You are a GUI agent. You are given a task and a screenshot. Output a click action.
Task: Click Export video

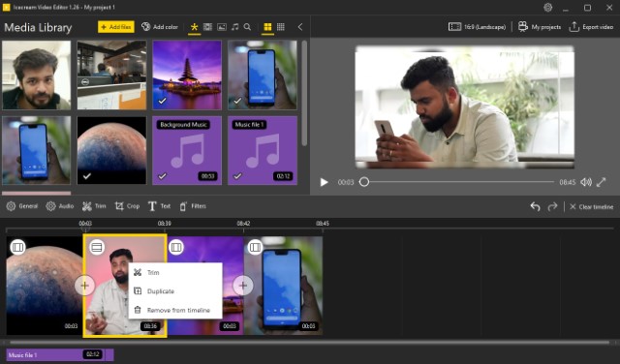point(591,27)
